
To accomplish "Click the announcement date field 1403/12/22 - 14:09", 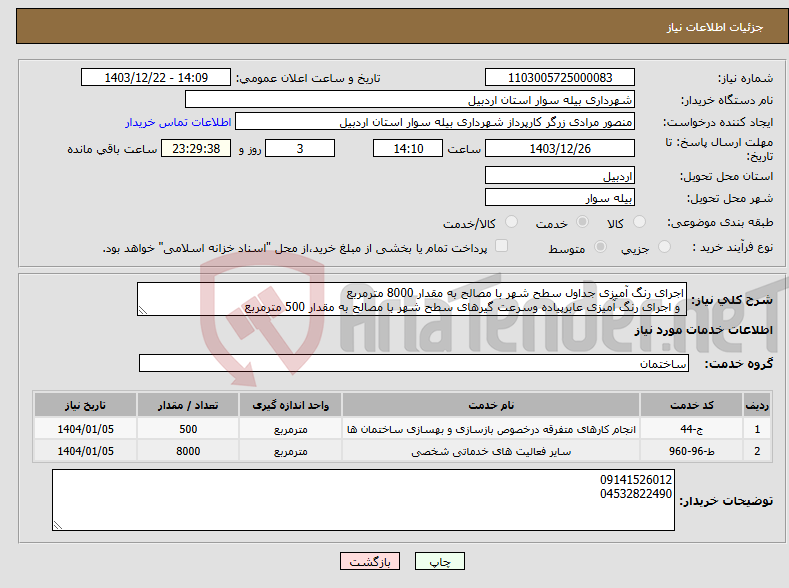I will tap(155, 77).
